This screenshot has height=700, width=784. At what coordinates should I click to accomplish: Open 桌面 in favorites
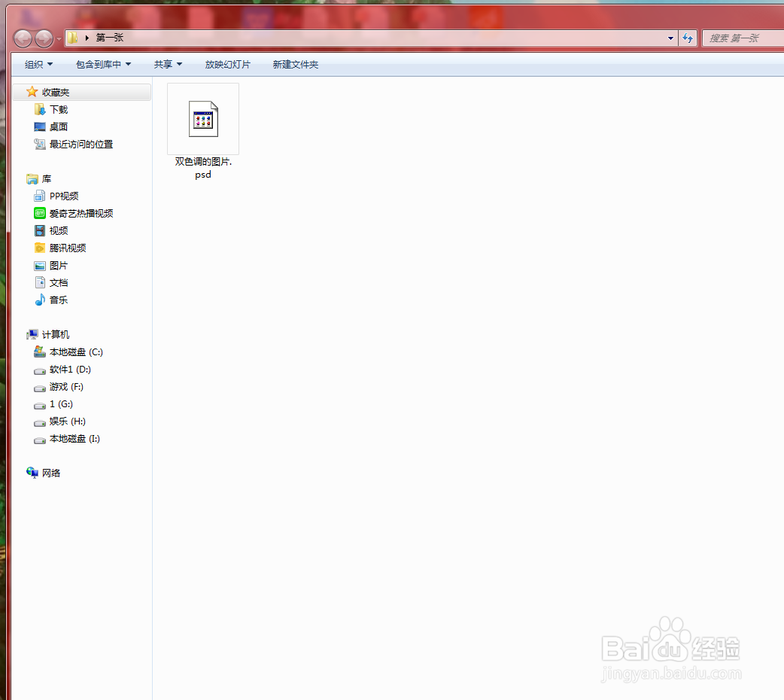pyautogui.click(x=59, y=127)
